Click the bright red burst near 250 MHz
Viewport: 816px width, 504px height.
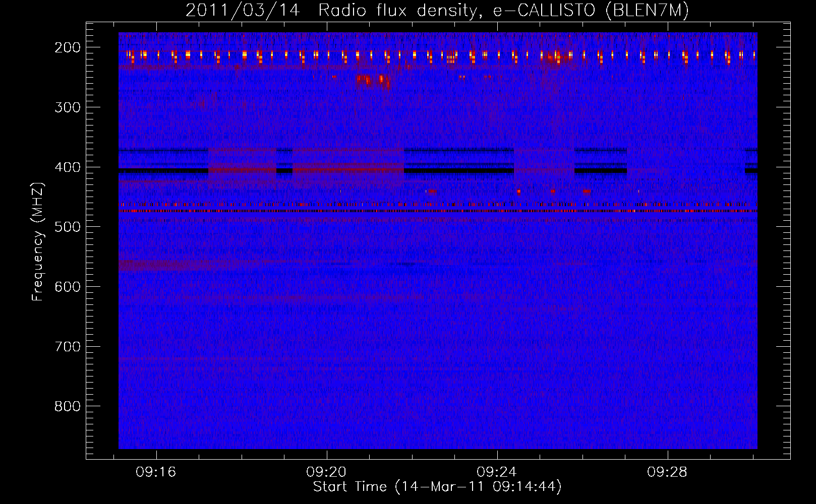click(x=373, y=81)
